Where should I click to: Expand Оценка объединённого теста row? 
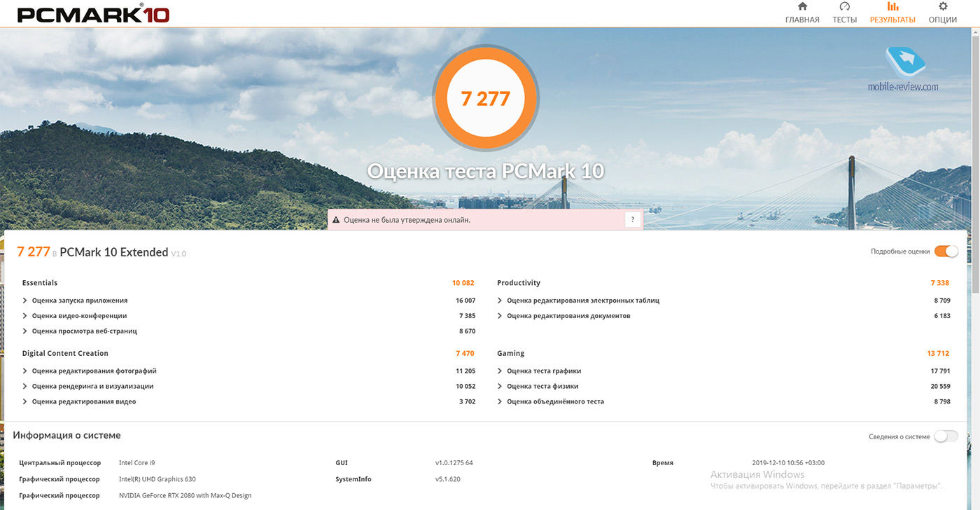[723, 402]
